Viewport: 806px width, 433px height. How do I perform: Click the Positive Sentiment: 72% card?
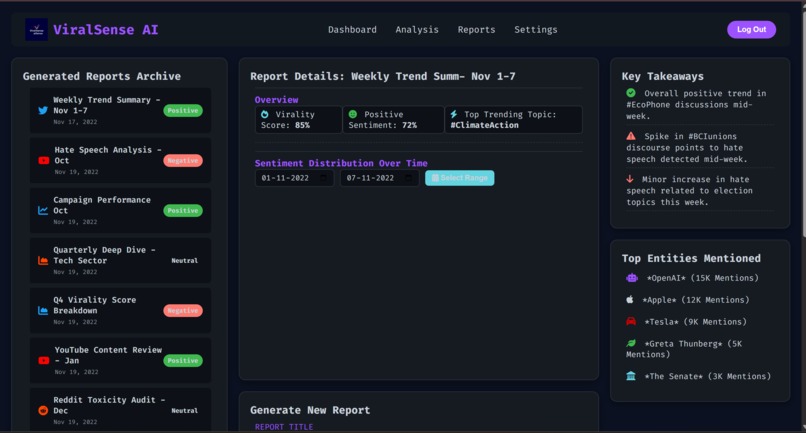[393, 119]
